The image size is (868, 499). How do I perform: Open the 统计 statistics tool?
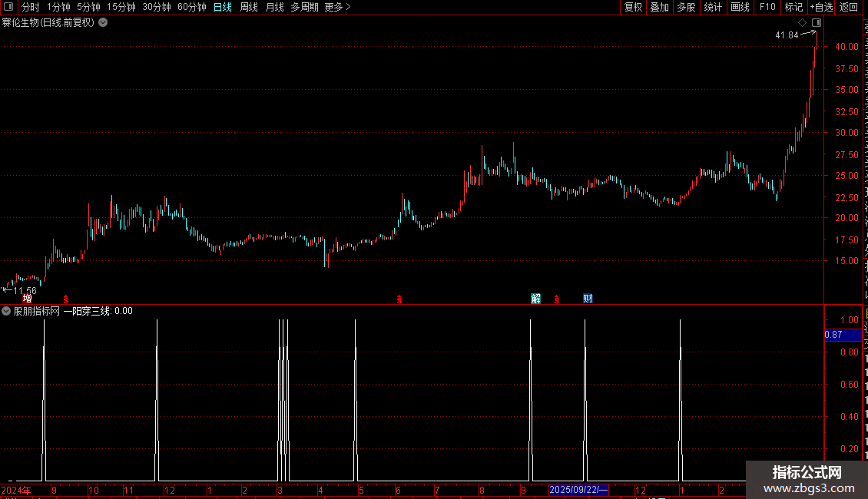pyautogui.click(x=712, y=7)
